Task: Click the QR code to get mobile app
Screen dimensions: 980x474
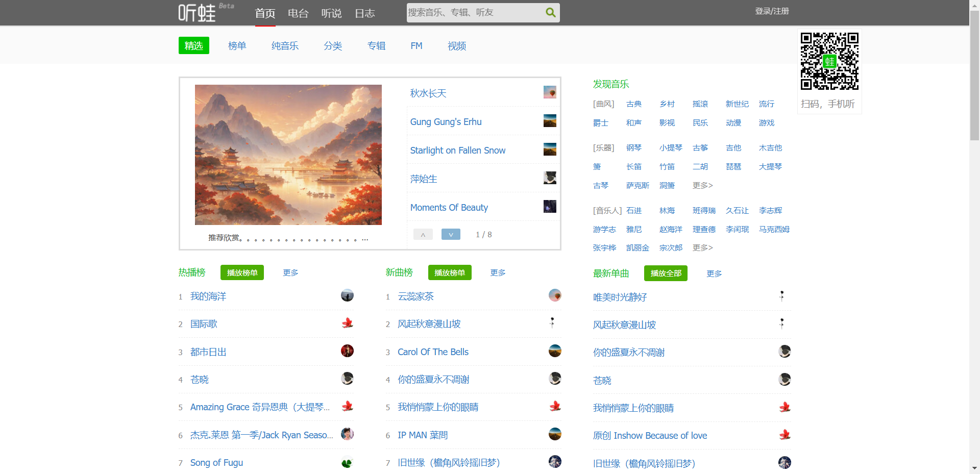Action: (829, 61)
